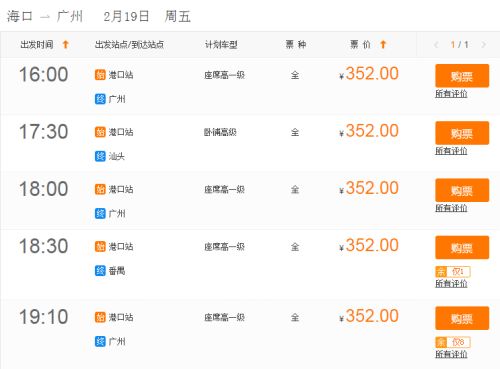The image size is (500, 369).
Task: Open 所有评价 link for 19:10 trip
Action: pyautogui.click(x=451, y=354)
